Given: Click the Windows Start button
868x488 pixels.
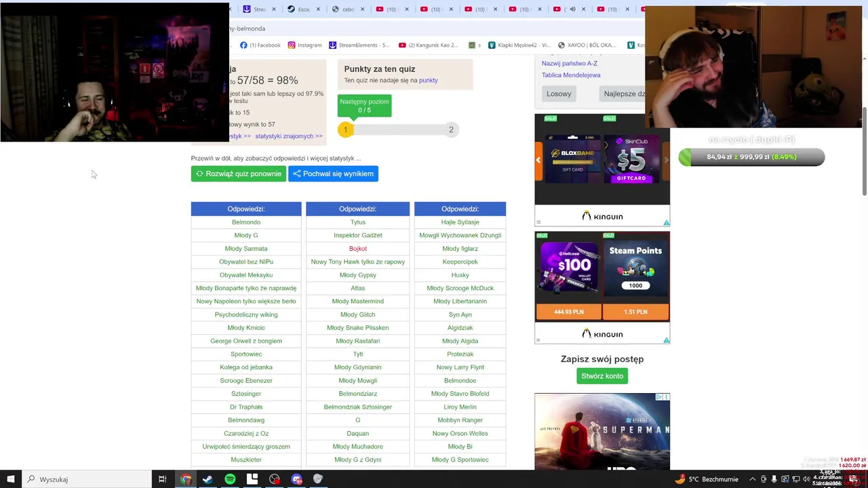Looking at the screenshot, I should [x=10, y=479].
